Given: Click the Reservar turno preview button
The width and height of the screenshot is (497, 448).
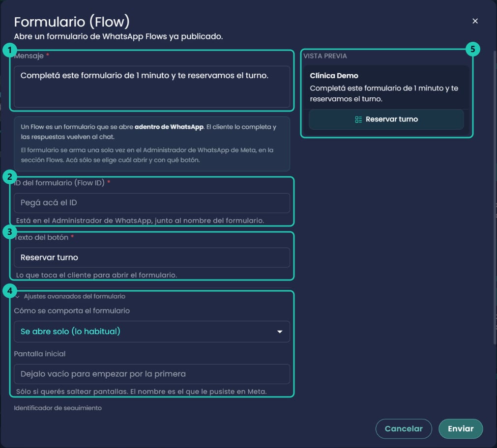Looking at the screenshot, I should tap(386, 119).
